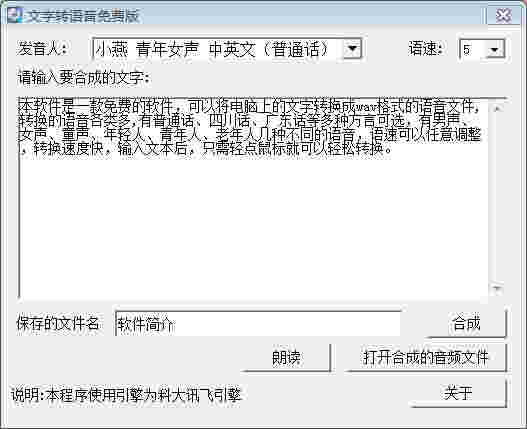Open synthesized audio via 打开合成的音频文件

(425, 358)
